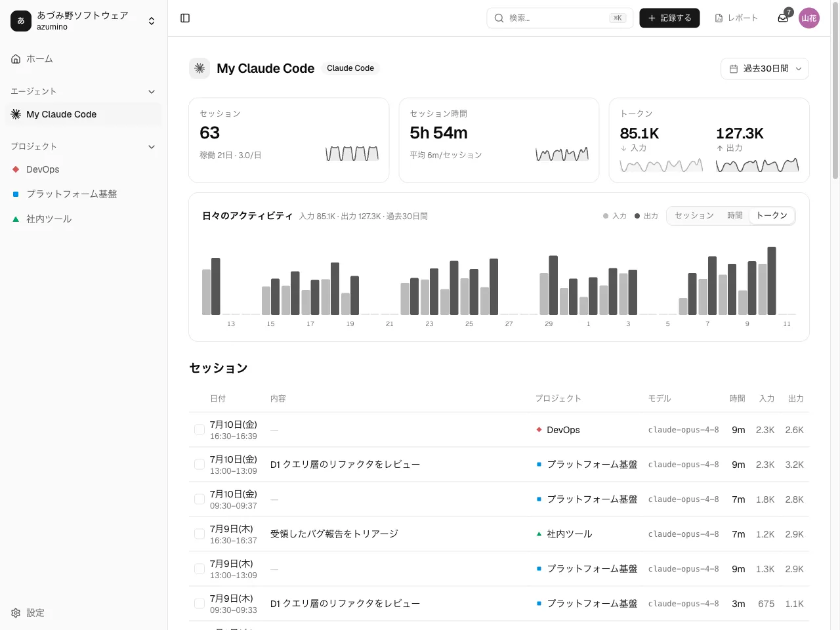Collapse the プロジェクト section

tap(84, 146)
